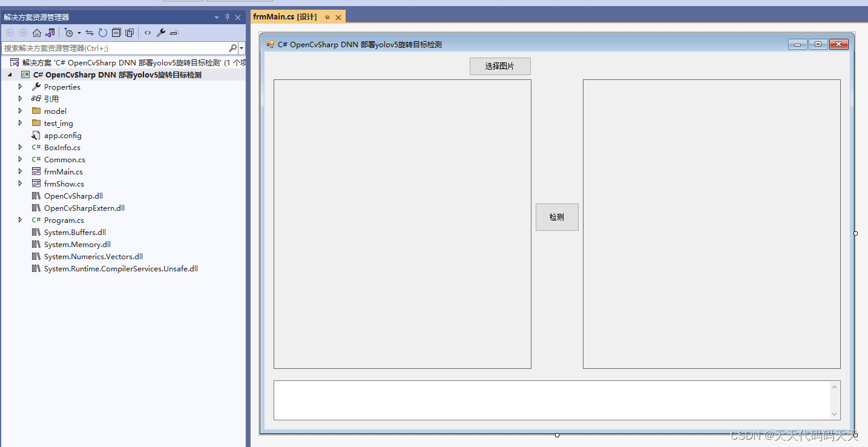Click the search Solution Explorer input field
The image size is (868, 447).
[x=115, y=48]
